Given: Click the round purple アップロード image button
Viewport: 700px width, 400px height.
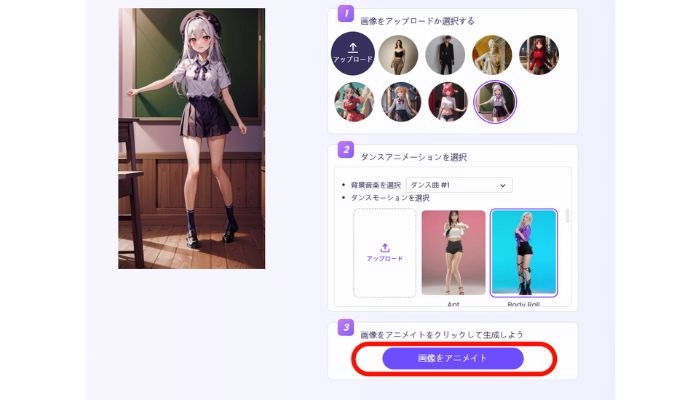Looking at the screenshot, I should (x=352, y=54).
